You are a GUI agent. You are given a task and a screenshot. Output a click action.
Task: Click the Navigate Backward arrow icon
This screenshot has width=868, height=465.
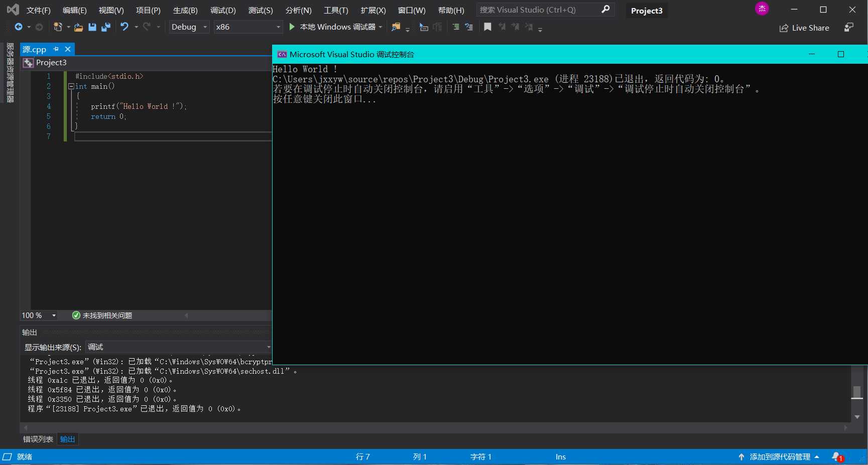coord(19,27)
